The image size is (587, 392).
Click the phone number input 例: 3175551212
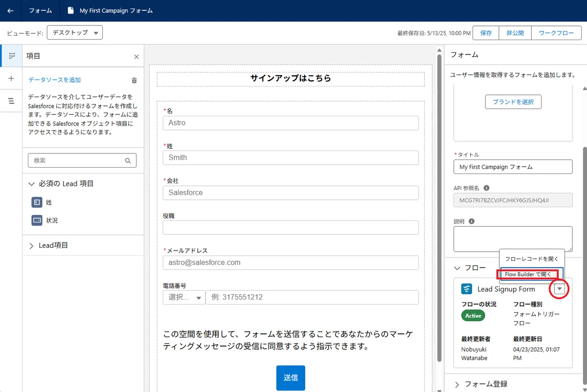point(312,297)
